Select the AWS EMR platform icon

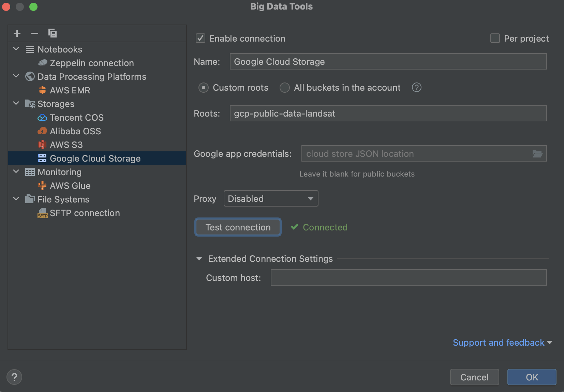(x=42, y=90)
